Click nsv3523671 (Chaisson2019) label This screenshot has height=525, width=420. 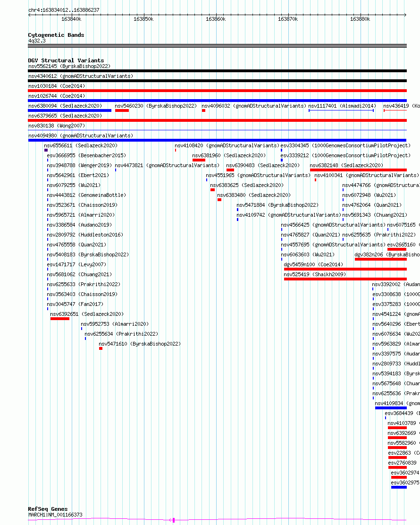click(82, 205)
